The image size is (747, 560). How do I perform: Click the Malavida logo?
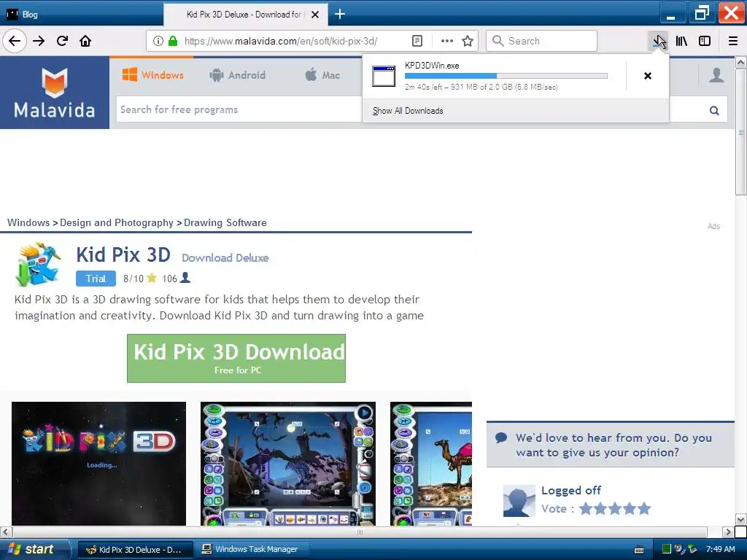click(x=54, y=93)
